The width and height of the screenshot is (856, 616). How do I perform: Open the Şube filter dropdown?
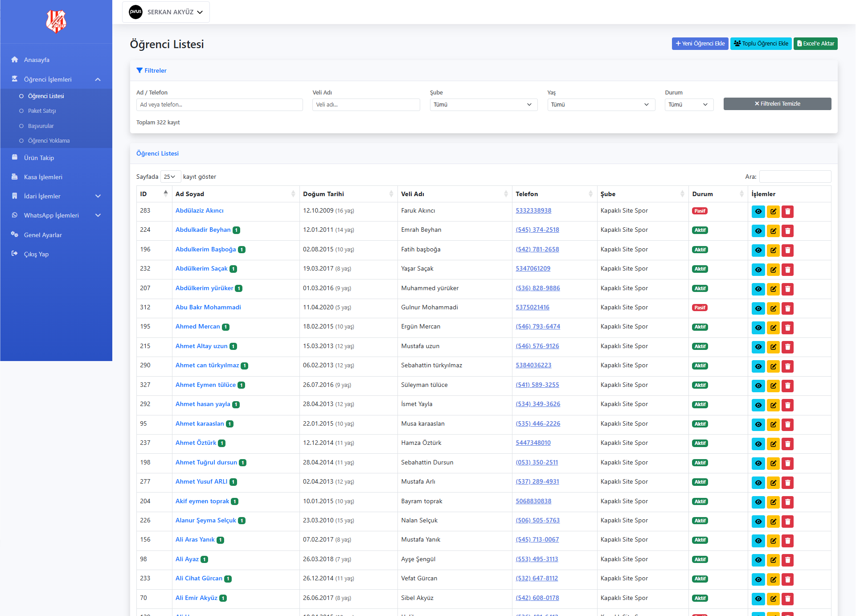(x=483, y=105)
